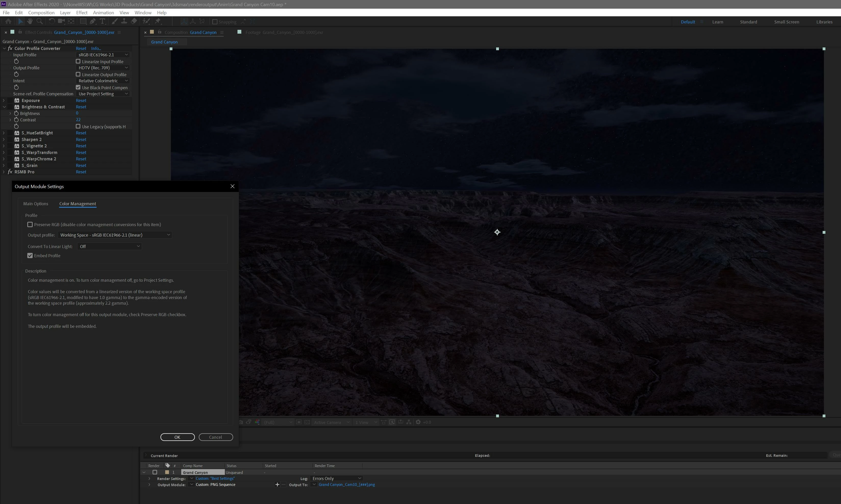Open the Output profile dropdown

115,235
